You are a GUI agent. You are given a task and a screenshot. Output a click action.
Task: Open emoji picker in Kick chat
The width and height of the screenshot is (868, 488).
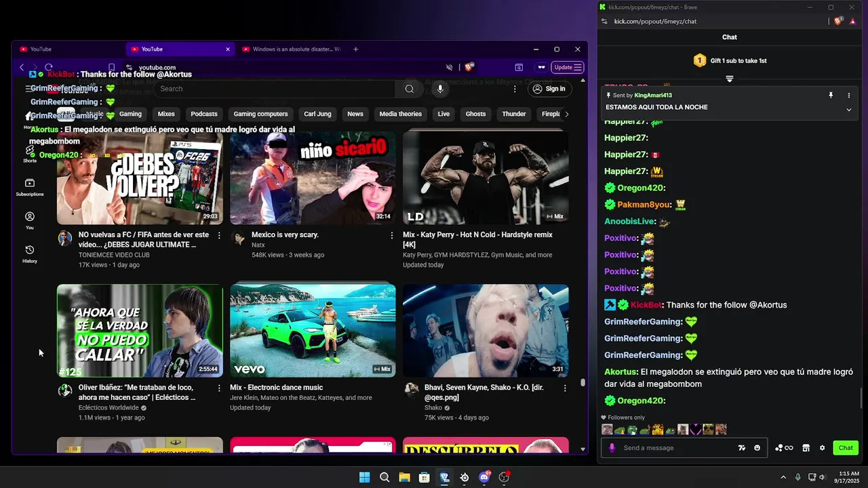(x=757, y=448)
